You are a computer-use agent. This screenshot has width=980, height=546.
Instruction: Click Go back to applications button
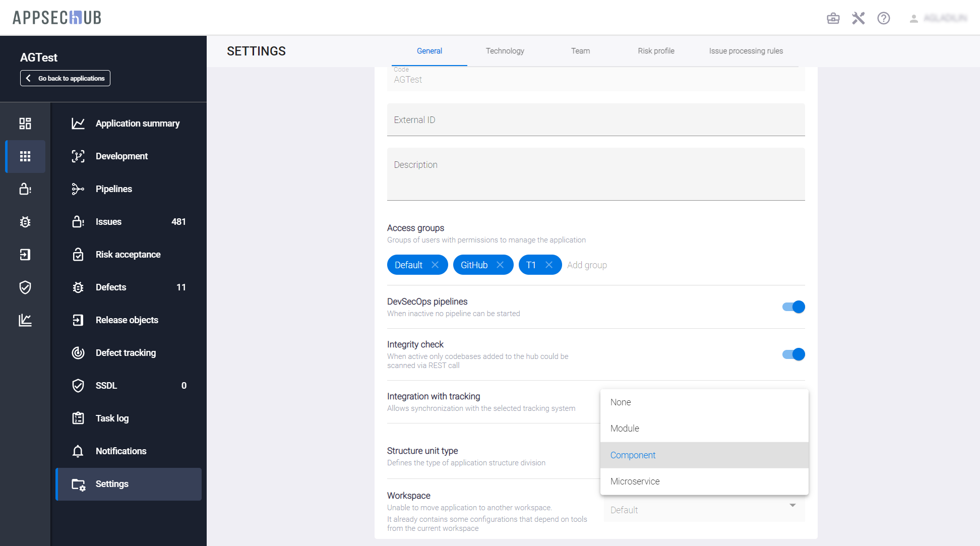(65, 78)
